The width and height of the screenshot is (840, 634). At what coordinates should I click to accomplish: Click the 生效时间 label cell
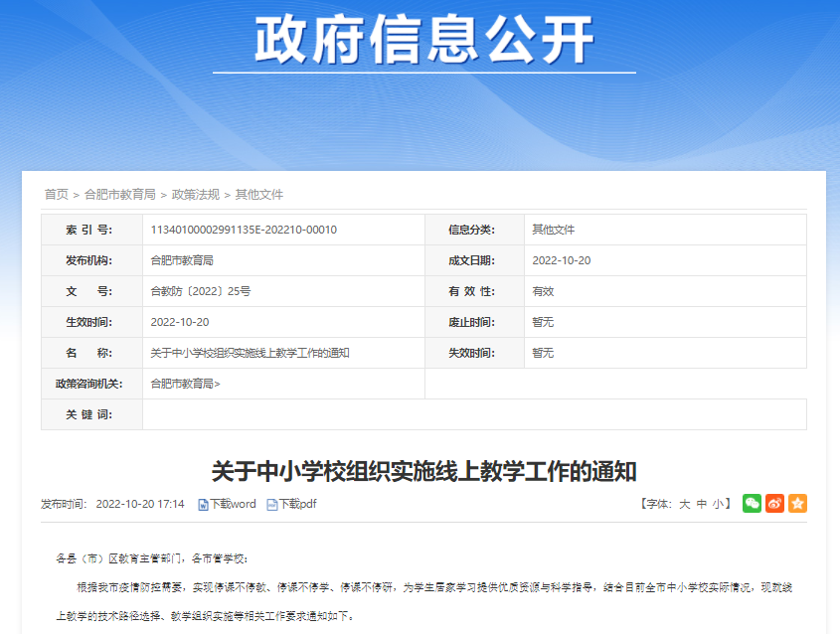[91, 322]
